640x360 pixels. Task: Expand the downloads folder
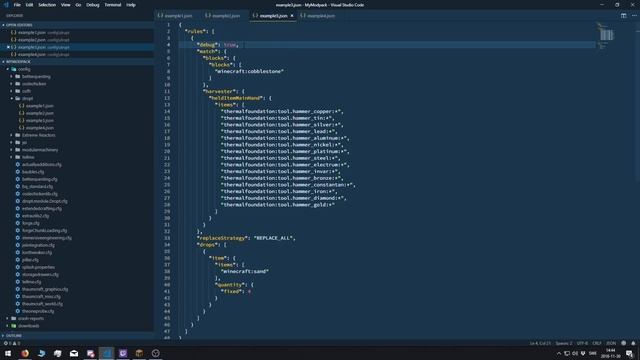coord(8,326)
